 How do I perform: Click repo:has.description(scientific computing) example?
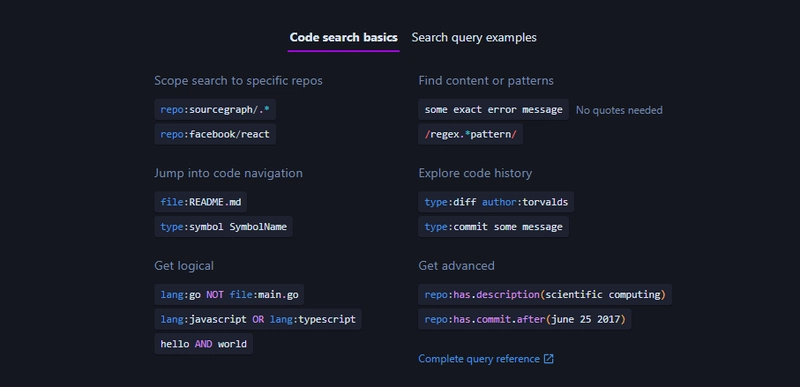coord(545,295)
